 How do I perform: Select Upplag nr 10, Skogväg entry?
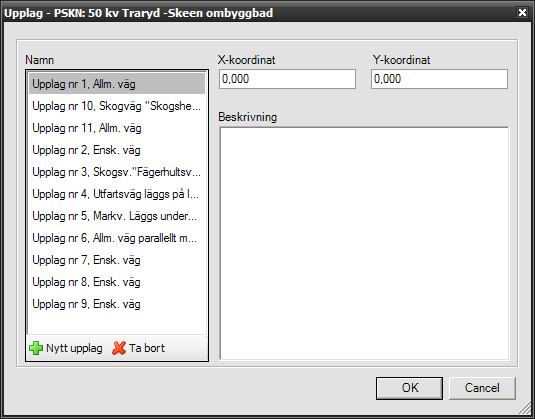117,106
